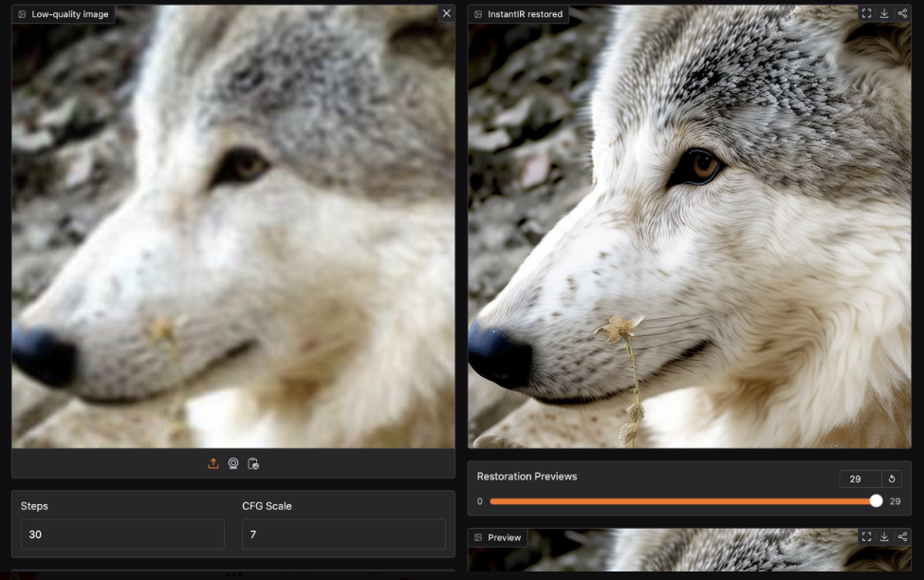Click the Restoration Previews slider handle
This screenshot has width=924, height=580.
pyautogui.click(x=877, y=501)
